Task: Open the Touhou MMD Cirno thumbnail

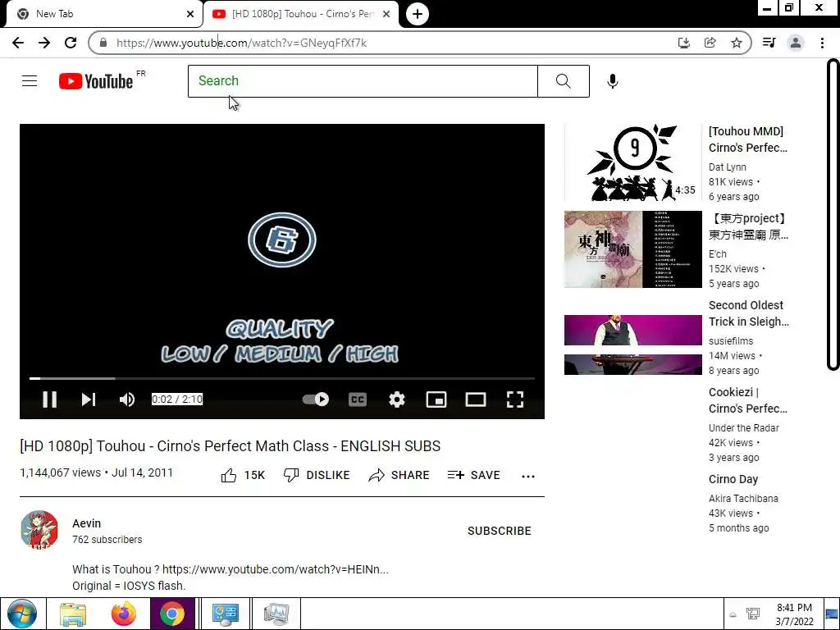Action: (x=632, y=162)
